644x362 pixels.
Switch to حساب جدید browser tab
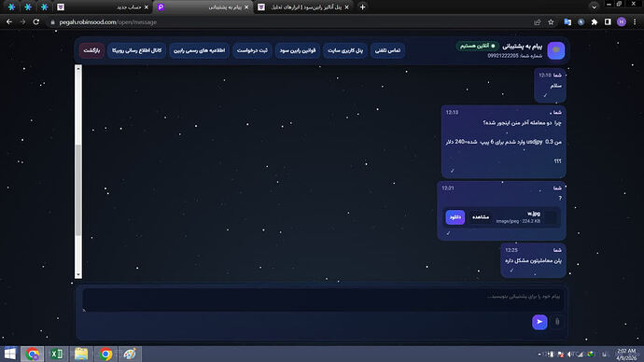103,7
